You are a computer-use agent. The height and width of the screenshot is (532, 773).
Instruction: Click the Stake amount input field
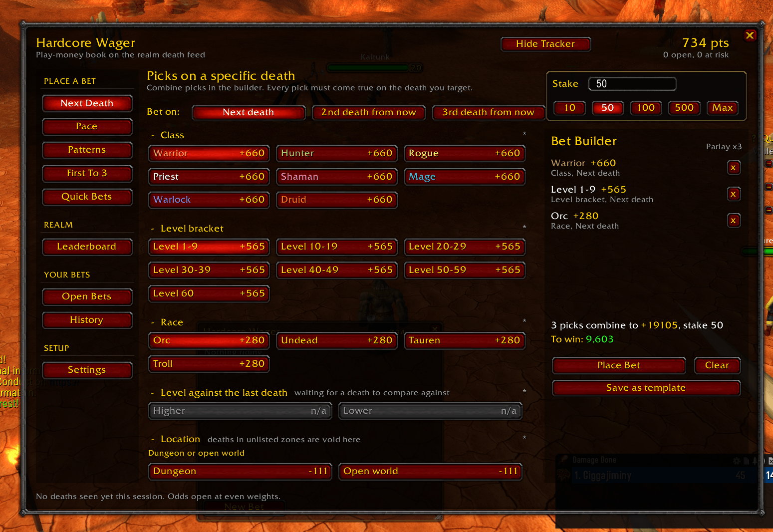(632, 84)
